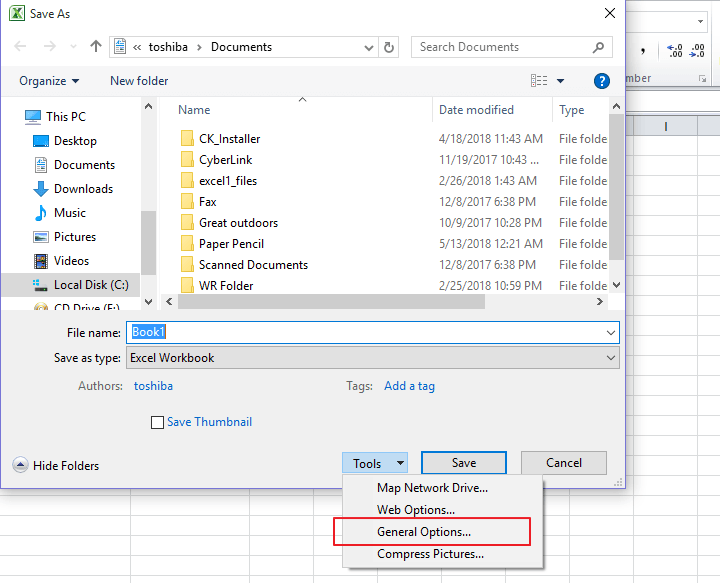Click navigation pane scroll down arrow

pyautogui.click(x=148, y=302)
